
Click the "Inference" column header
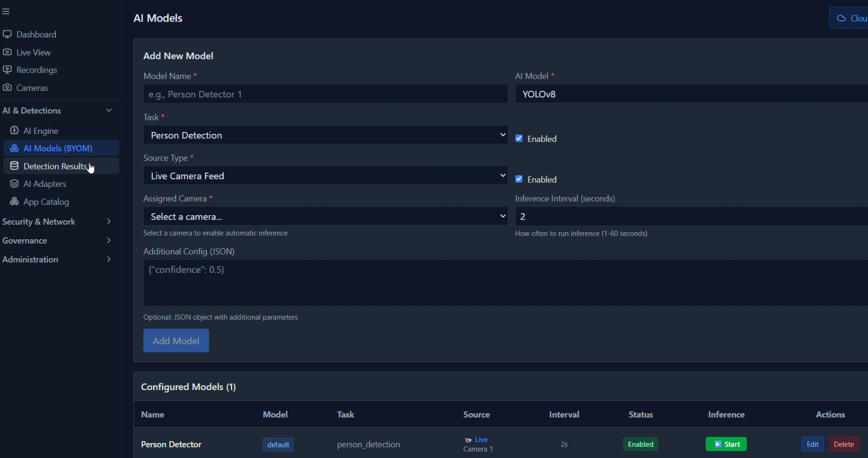tap(726, 415)
